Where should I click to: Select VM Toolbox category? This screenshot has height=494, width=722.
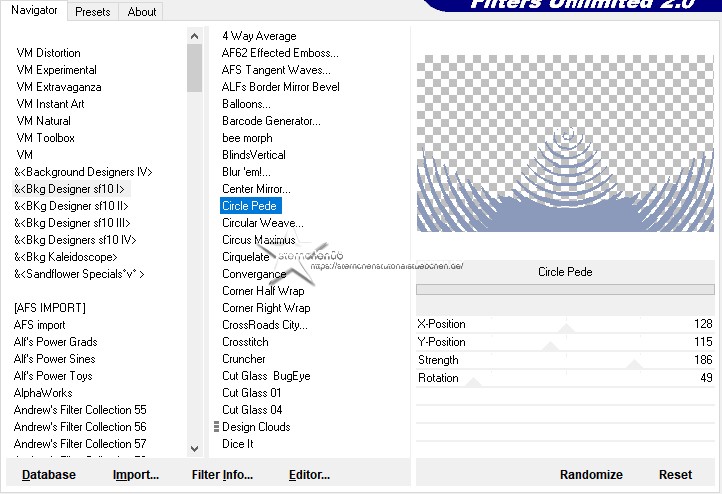tap(45, 138)
